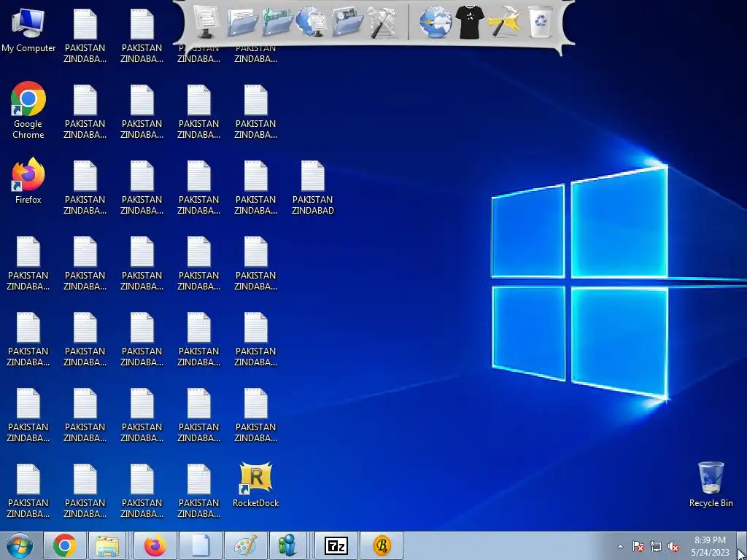Viewport: 747px width, 560px height.
Task: Open the RocketDock desktop shortcut
Action: tap(256, 485)
